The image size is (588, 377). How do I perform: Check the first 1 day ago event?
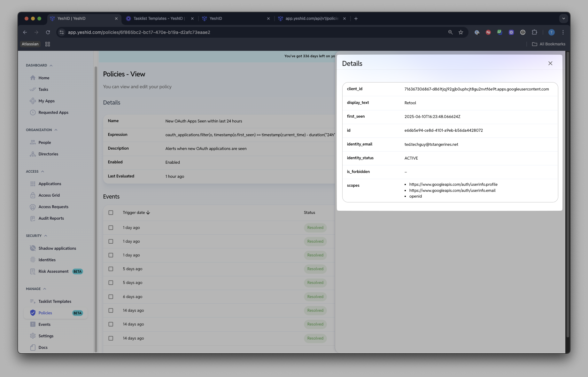coord(111,228)
